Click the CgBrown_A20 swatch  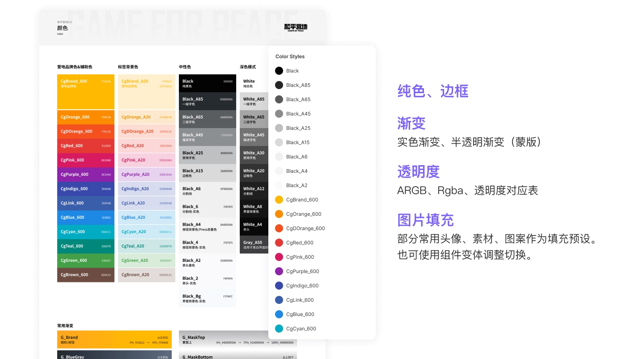point(147,275)
